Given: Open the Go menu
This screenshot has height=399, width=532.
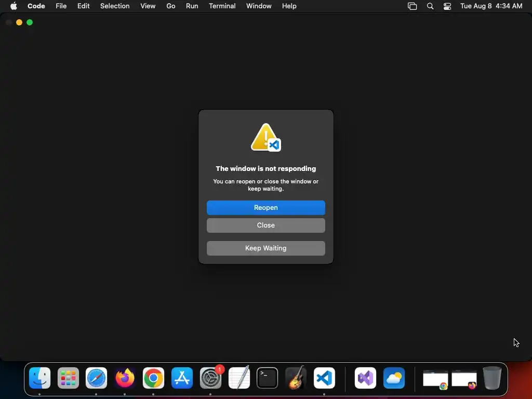Looking at the screenshot, I should [x=170, y=6].
